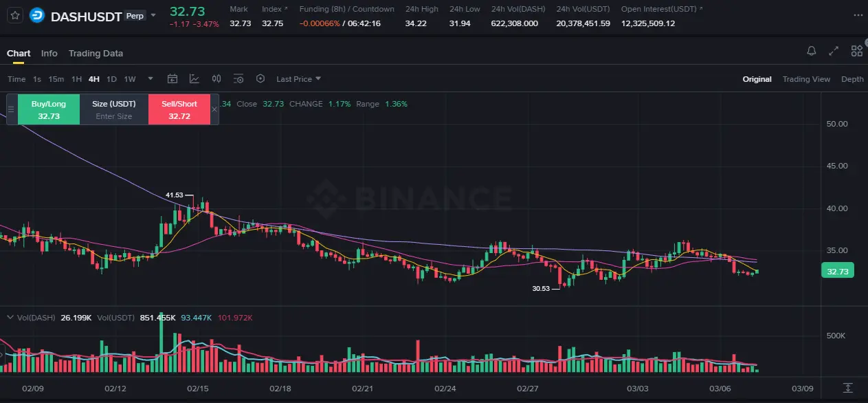Viewport: 868px width, 403px height.
Task: Open the hexagon chart settings icon
Action: (x=260, y=79)
